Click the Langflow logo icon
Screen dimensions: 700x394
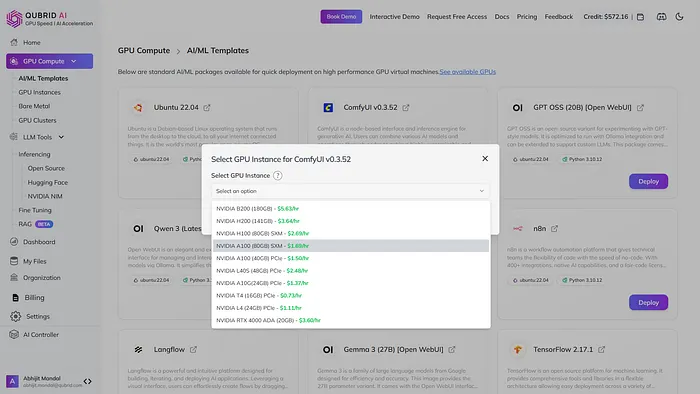[x=138, y=349]
